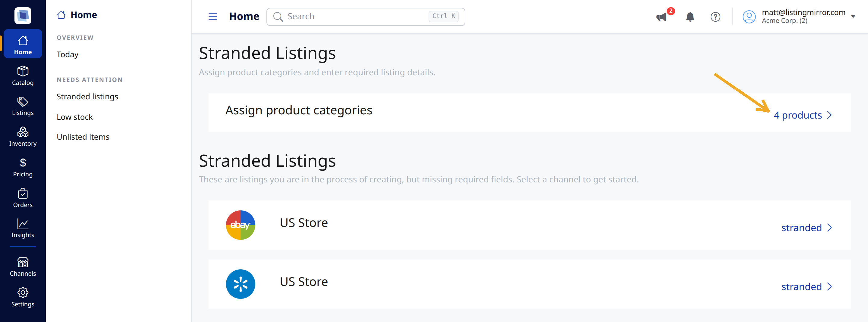Viewport: 868px width, 322px height.
Task: Click the announcements megaphone icon
Action: (662, 17)
